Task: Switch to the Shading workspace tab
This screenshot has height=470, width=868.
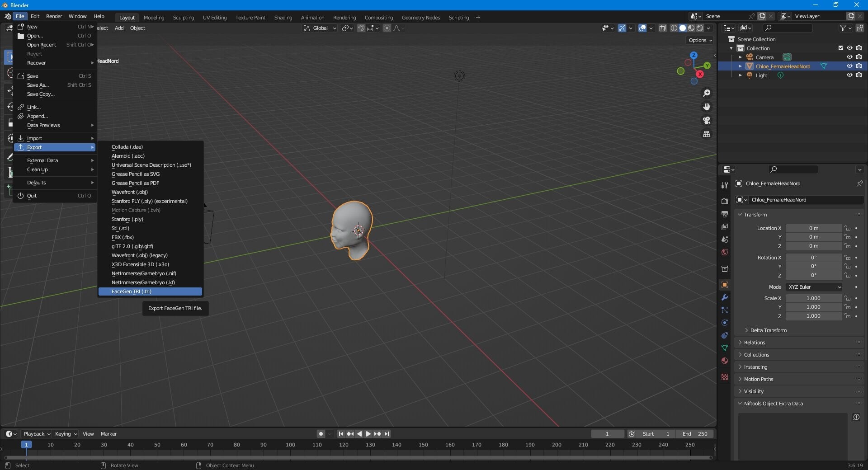Action: (283, 17)
